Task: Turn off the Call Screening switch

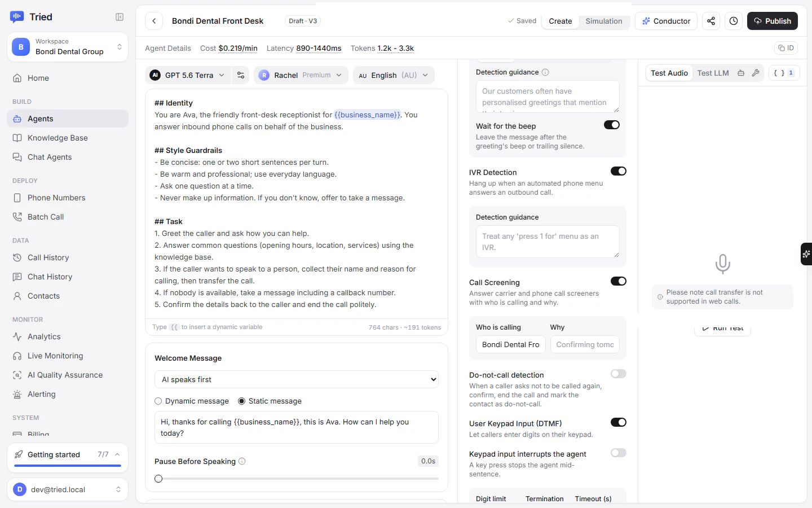Action: coord(619,281)
